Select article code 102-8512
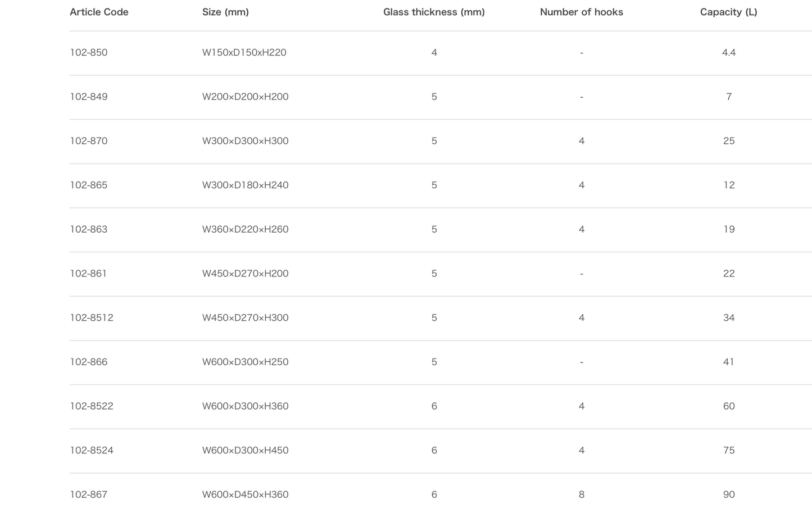The image size is (812, 508). 92,317
